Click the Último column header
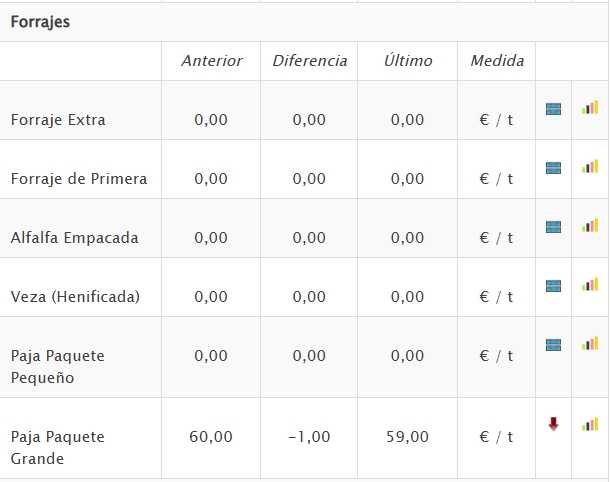The height and width of the screenshot is (482, 610). coord(408,61)
